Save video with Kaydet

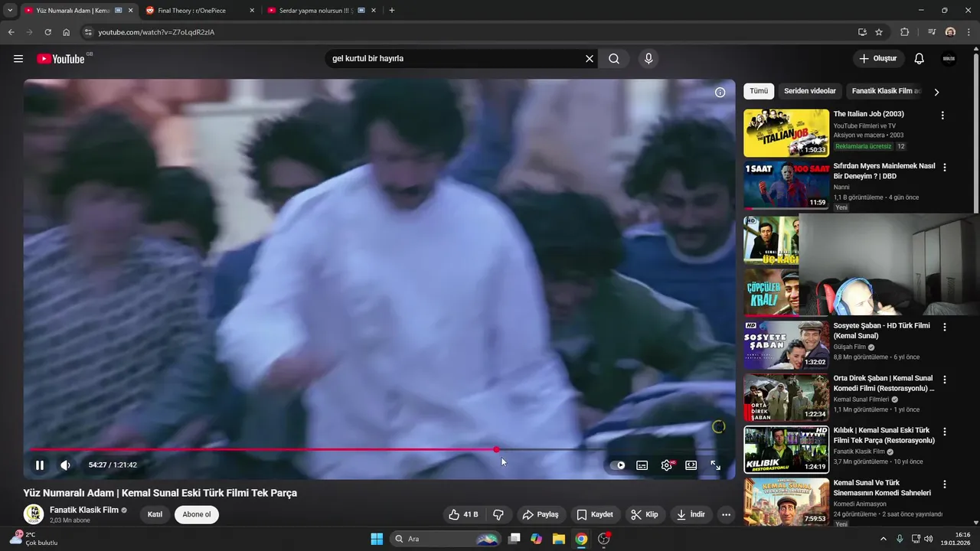pyautogui.click(x=595, y=514)
